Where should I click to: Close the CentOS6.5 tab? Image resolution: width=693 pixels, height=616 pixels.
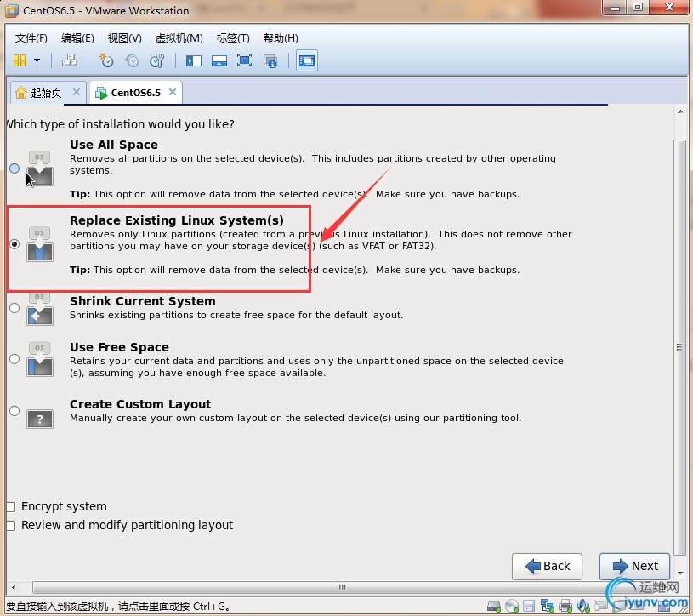pyautogui.click(x=173, y=92)
